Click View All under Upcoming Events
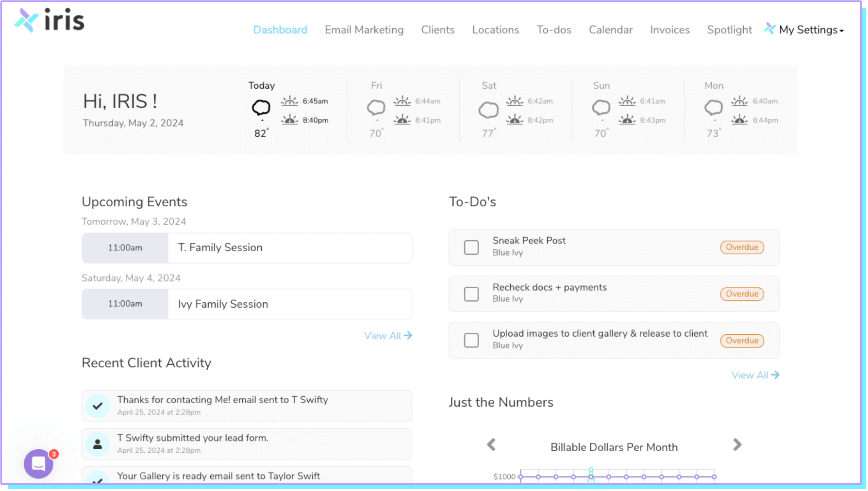The image size is (868, 491). (388, 335)
